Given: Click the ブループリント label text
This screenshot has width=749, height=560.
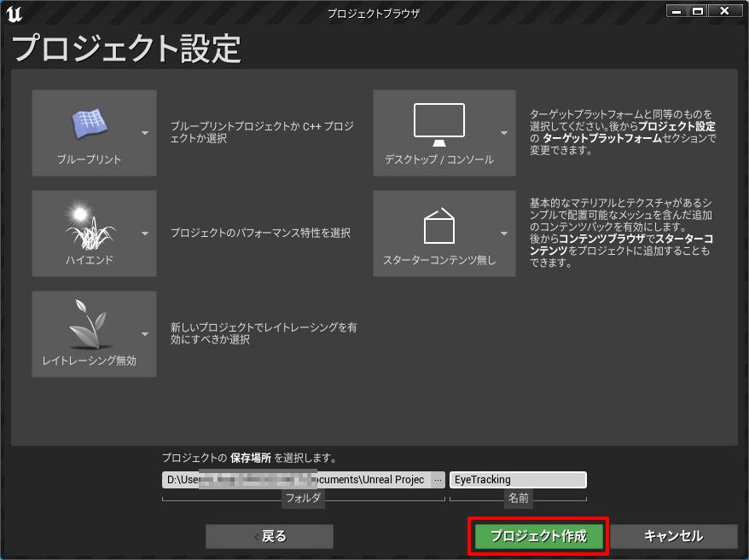Looking at the screenshot, I should 90,159.
